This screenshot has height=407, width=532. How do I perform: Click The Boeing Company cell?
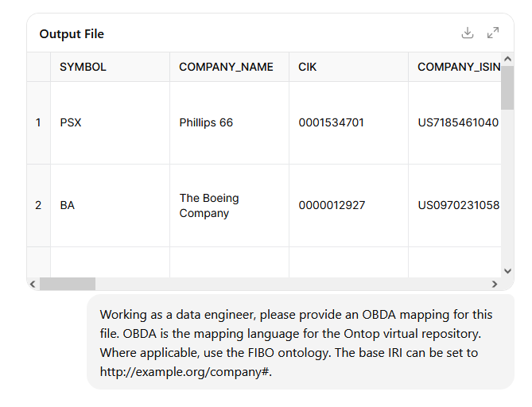(229, 206)
